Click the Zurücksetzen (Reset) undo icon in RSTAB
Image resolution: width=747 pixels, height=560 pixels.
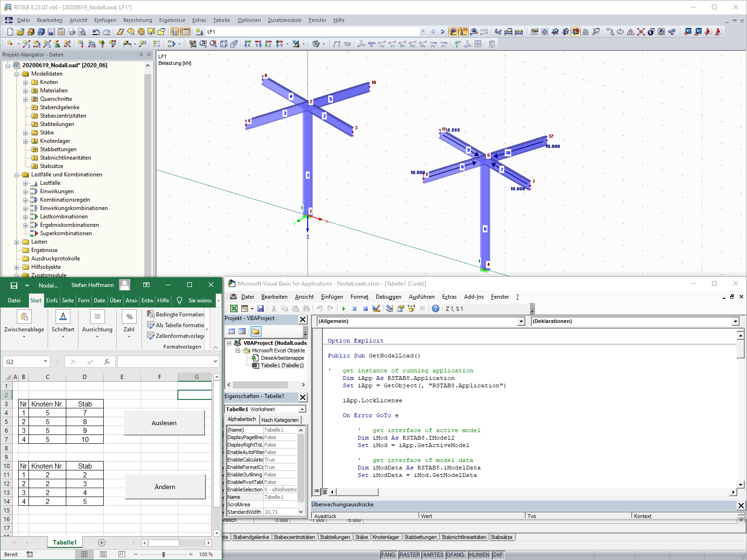coord(96,32)
